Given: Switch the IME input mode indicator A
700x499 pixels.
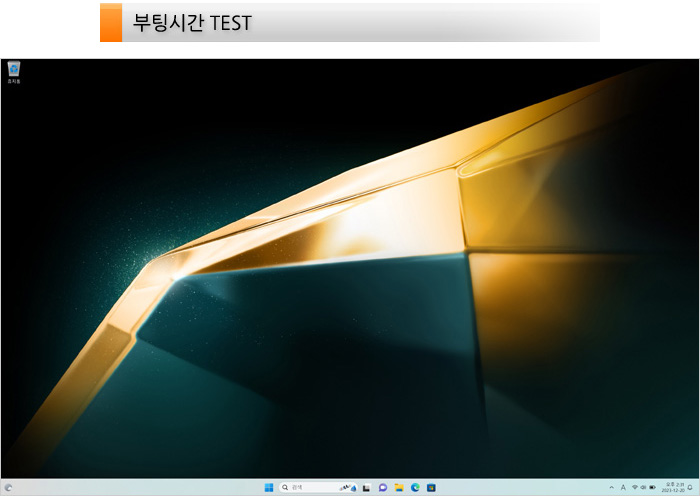Looking at the screenshot, I should (623, 487).
